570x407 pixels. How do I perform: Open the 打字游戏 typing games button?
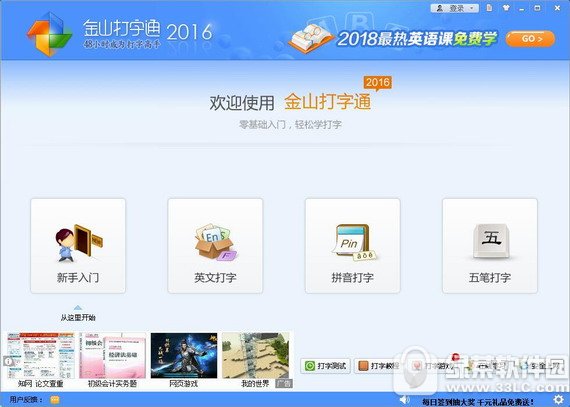tap(433, 366)
